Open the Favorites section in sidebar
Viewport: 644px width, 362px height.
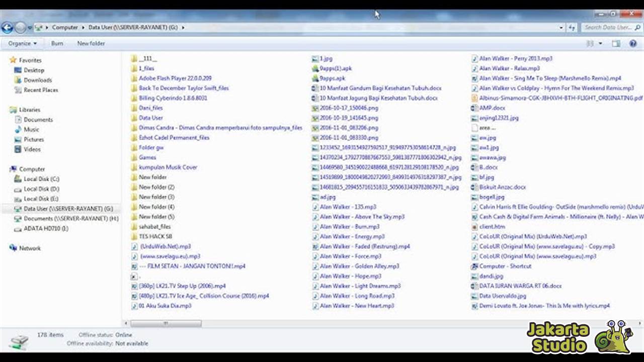click(x=30, y=60)
